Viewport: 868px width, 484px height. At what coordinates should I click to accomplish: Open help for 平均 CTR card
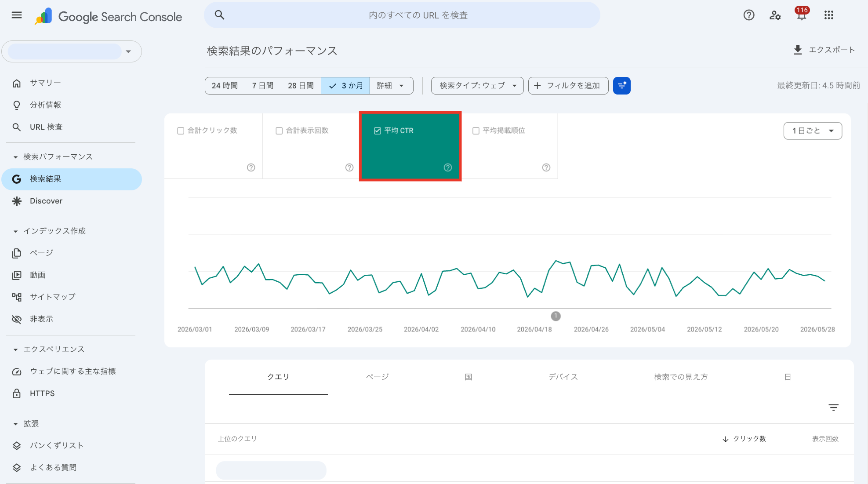coord(448,167)
